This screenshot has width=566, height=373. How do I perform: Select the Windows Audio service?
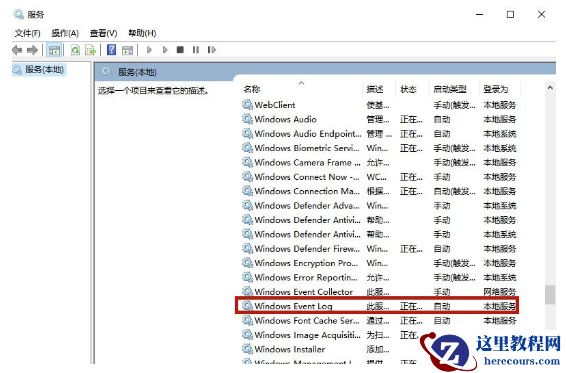point(379,119)
